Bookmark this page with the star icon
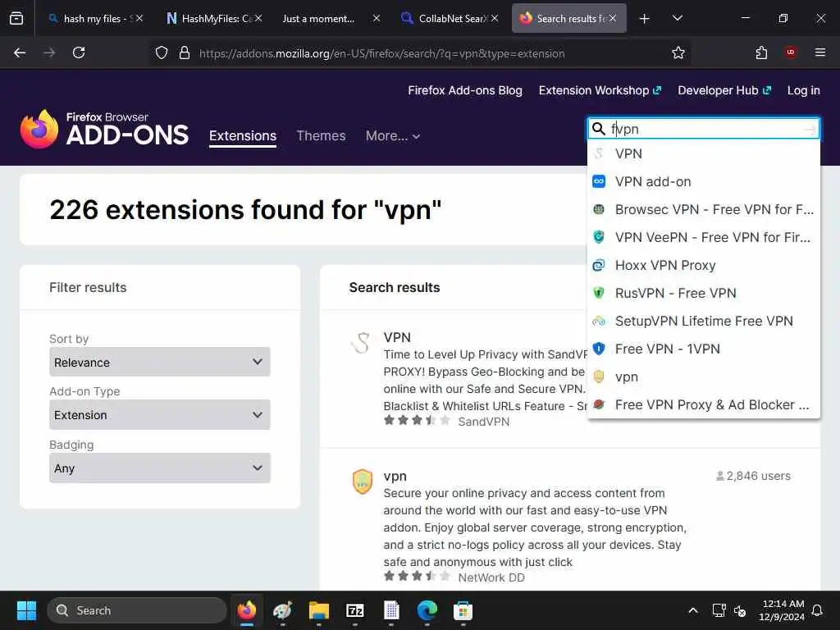 point(678,52)
